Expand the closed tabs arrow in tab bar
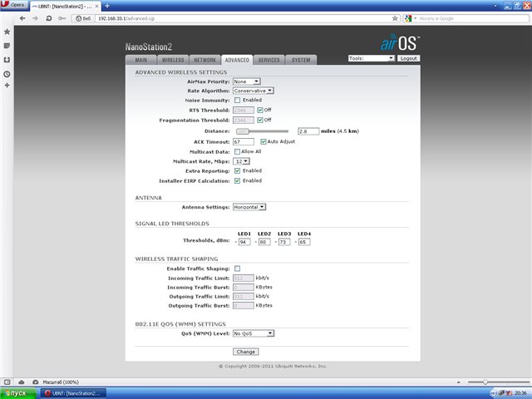The height and width of the screenshot is (399, 532). pos(495,6)
